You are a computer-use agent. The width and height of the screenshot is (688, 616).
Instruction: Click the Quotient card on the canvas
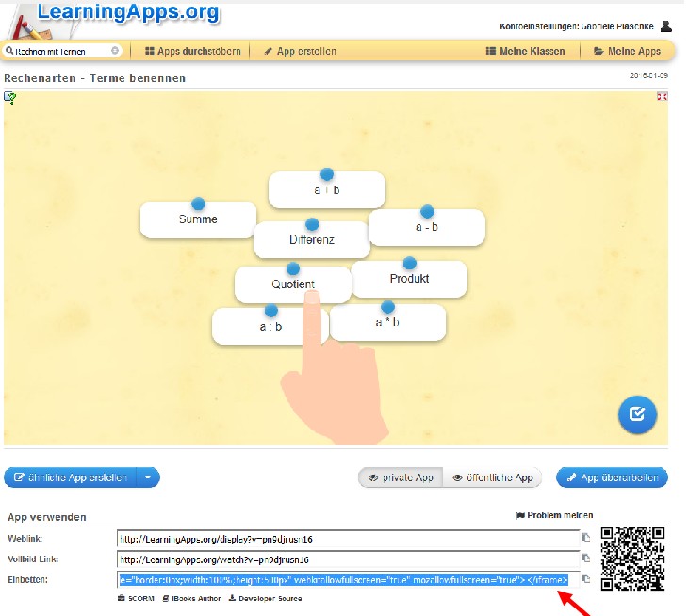pos(292,284)
